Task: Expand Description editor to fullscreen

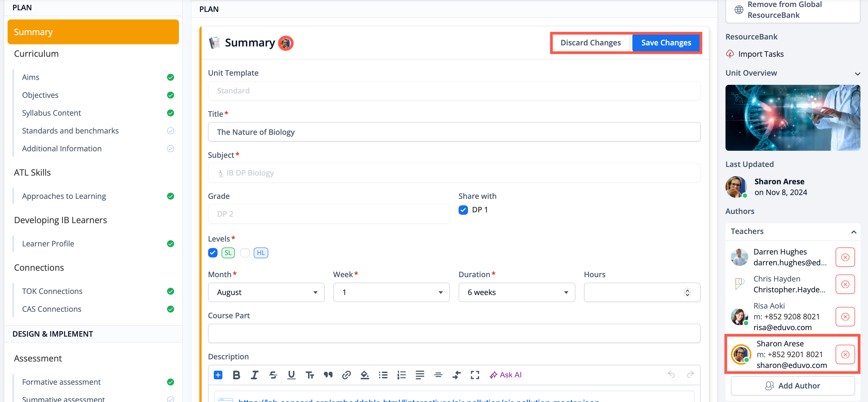Action: pos(475,375)
